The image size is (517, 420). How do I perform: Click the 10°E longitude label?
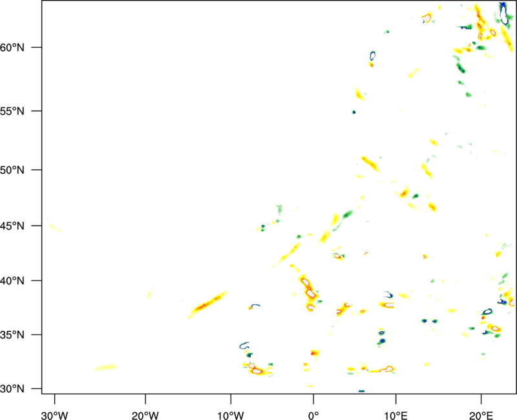(x=396, y=415)
